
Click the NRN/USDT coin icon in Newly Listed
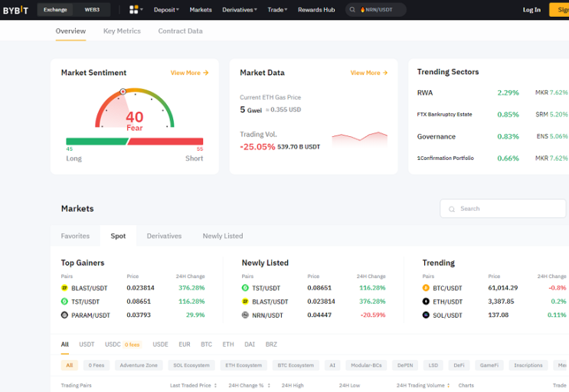click(245, 315)
